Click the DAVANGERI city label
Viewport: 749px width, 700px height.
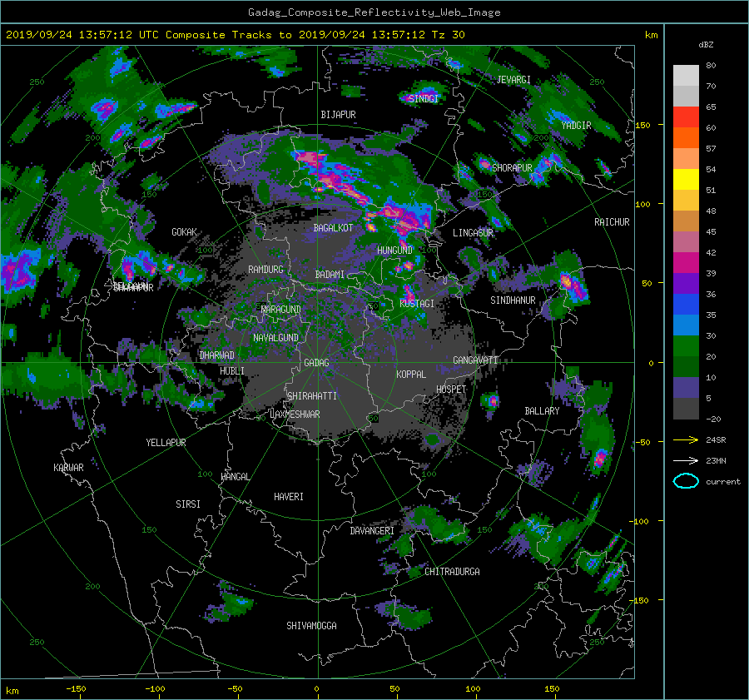click(x=372, y=531)
